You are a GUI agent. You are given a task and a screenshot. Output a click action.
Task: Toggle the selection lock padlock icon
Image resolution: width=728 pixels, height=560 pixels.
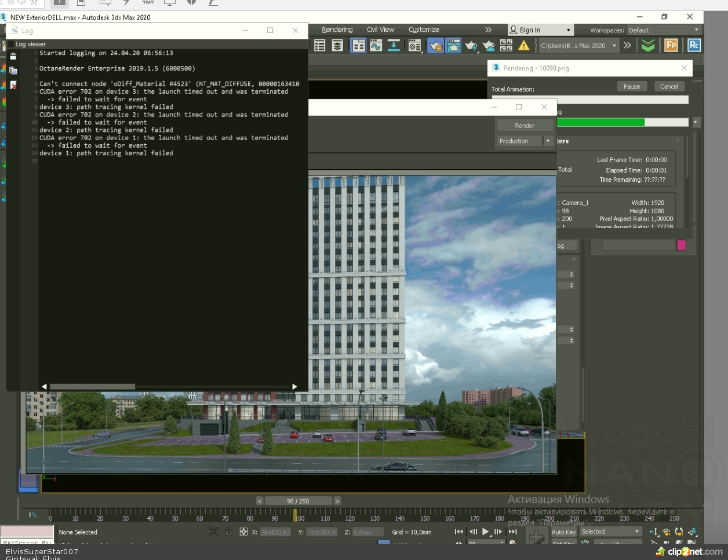[228, 532]
